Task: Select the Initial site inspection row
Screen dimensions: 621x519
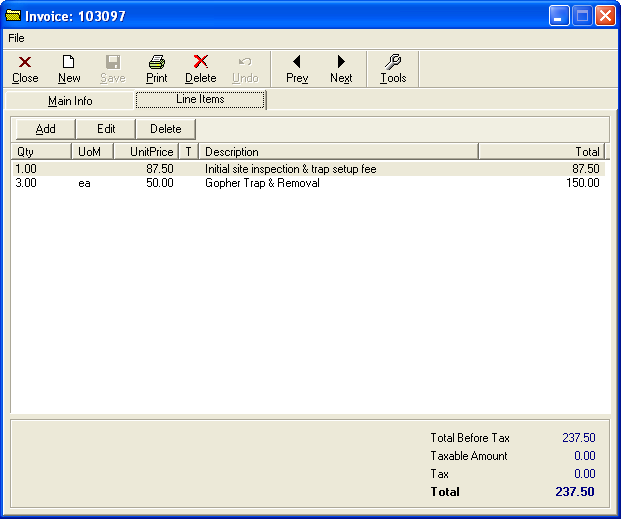Action: tap(309, 169)
